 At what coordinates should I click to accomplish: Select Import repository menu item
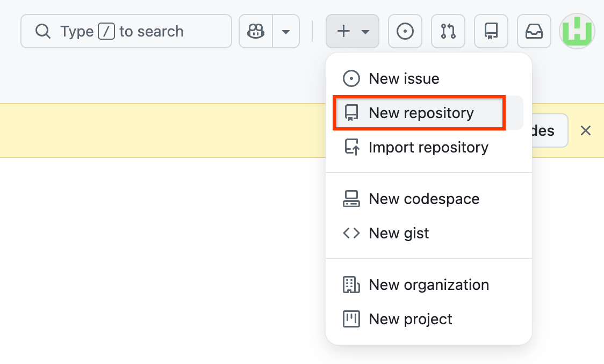click(428, 147)
